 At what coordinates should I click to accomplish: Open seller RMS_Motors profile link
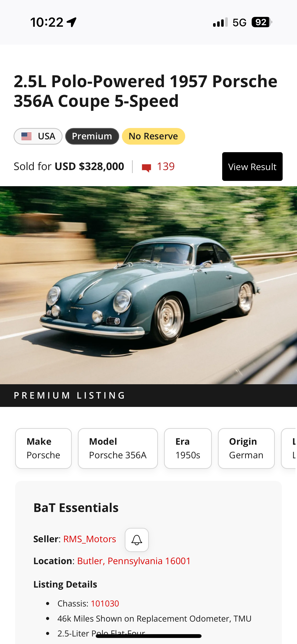90,539
